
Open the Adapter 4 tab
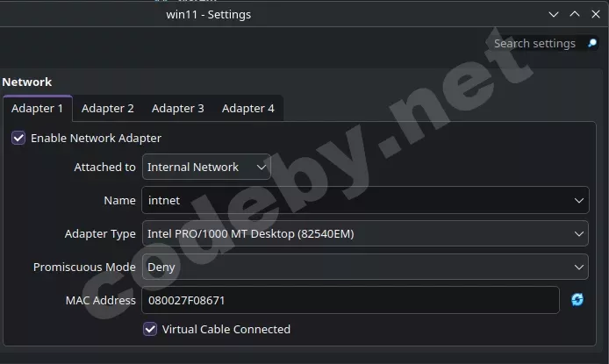(247, 109)
